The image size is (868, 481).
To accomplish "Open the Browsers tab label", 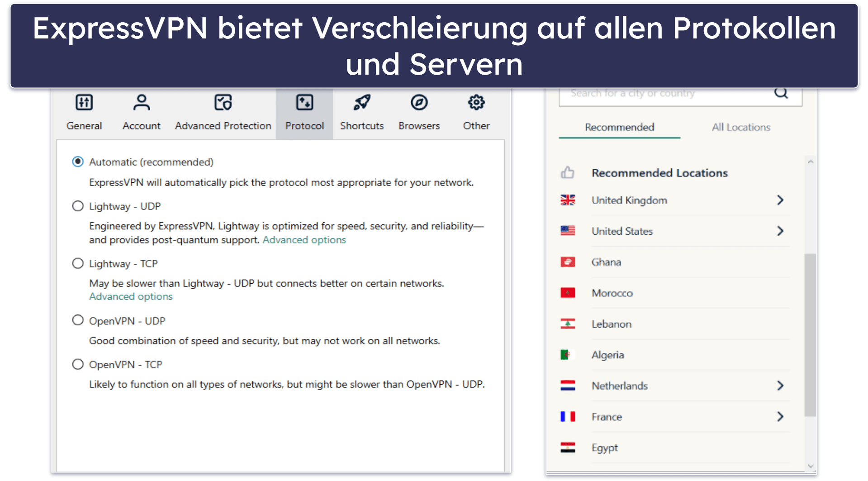I will pos(419,126).
